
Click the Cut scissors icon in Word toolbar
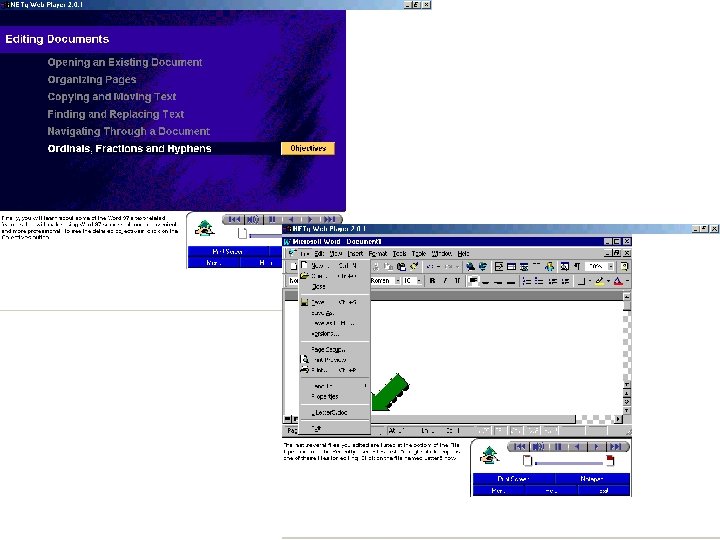click(376, 266)
